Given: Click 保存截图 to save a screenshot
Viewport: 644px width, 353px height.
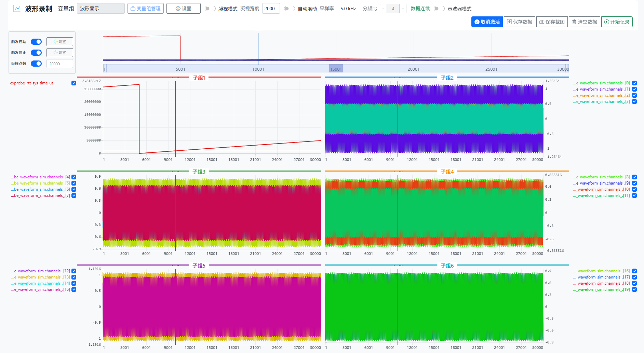Looking at the screenshot, I should coord(552,22).
